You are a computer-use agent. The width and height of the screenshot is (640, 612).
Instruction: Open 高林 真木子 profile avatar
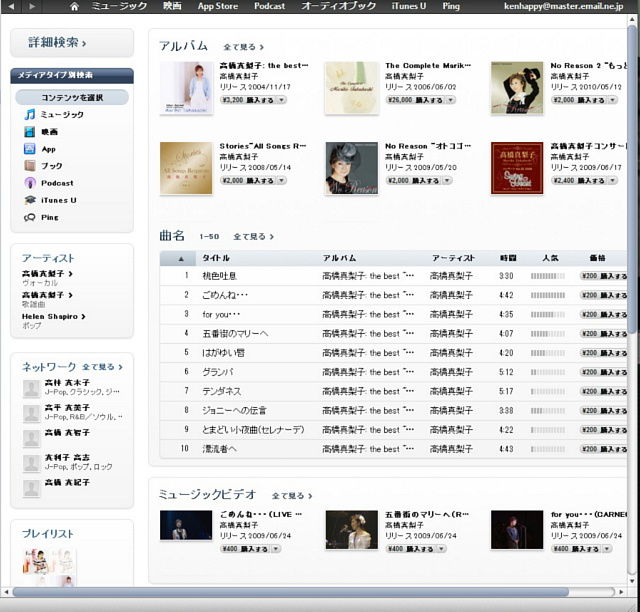(31, 388)
